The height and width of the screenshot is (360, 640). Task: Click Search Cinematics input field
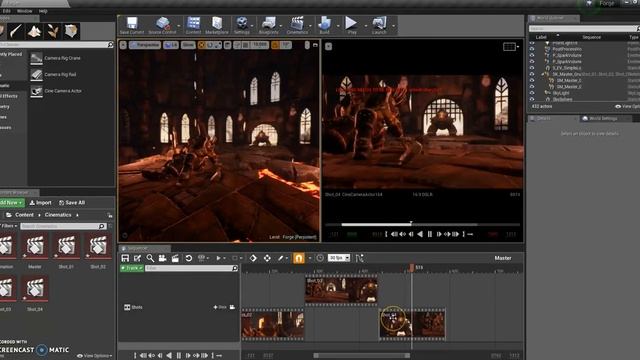pos(63,226)
